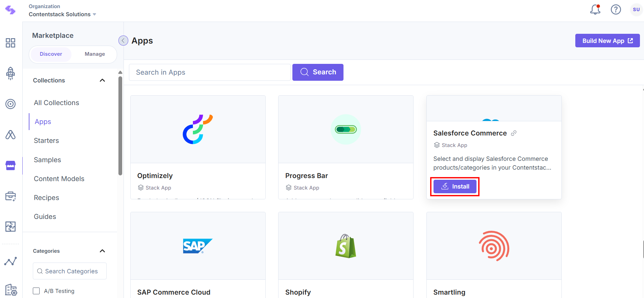Click the Optimizely logo thumbnail

198,129
